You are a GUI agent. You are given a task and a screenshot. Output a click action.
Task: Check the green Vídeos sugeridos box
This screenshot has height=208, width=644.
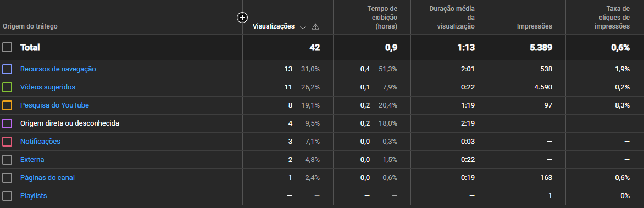coord(7,87)
